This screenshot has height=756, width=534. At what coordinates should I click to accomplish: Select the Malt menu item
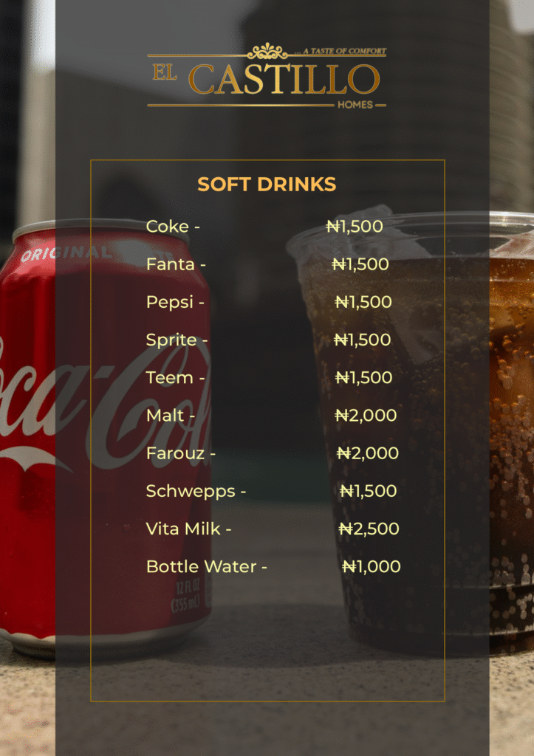pos(170,415)
